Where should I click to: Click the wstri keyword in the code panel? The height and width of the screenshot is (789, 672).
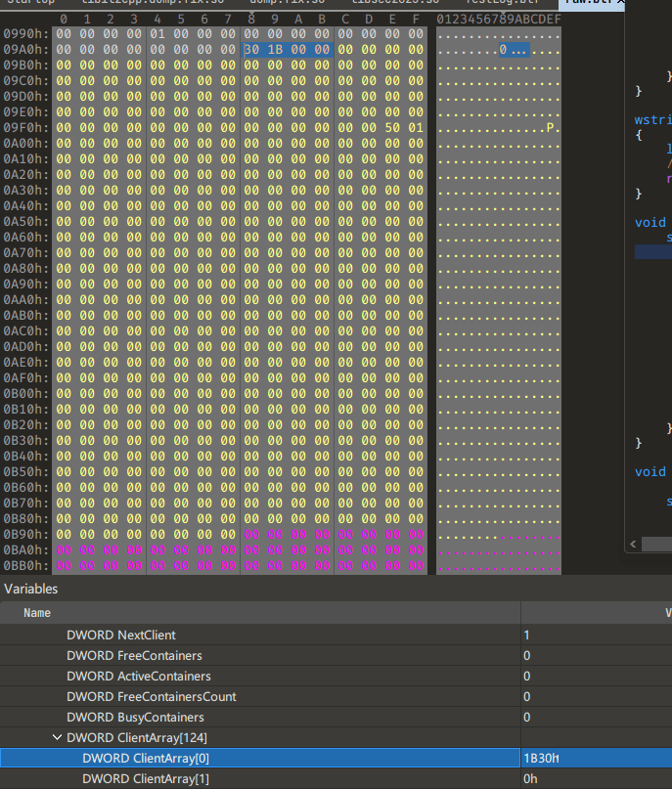tap(652, 119)
